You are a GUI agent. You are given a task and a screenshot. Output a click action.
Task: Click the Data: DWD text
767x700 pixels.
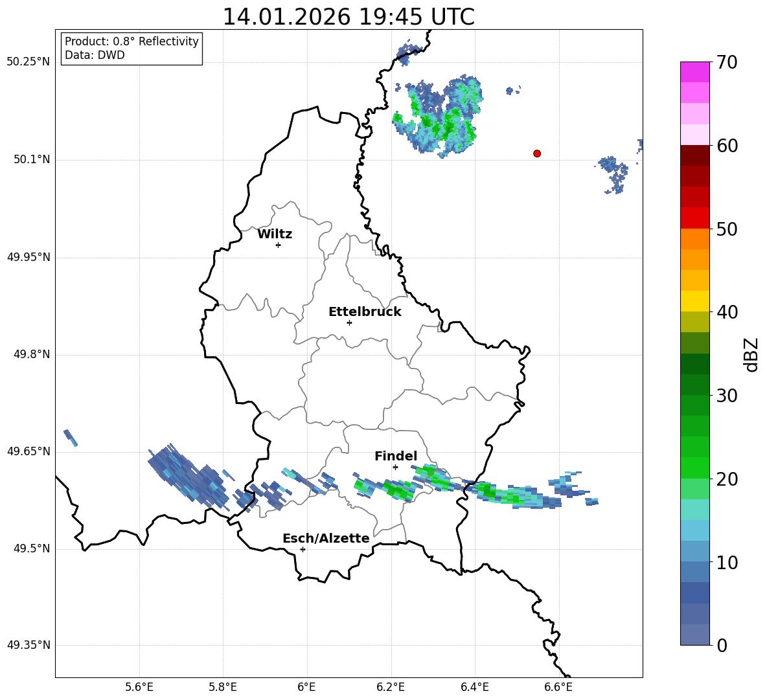[x=95, y=55]
